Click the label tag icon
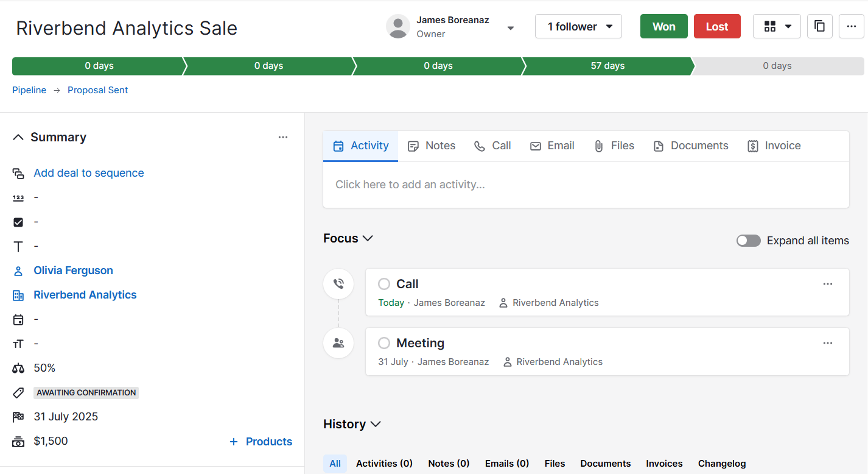 18,393
